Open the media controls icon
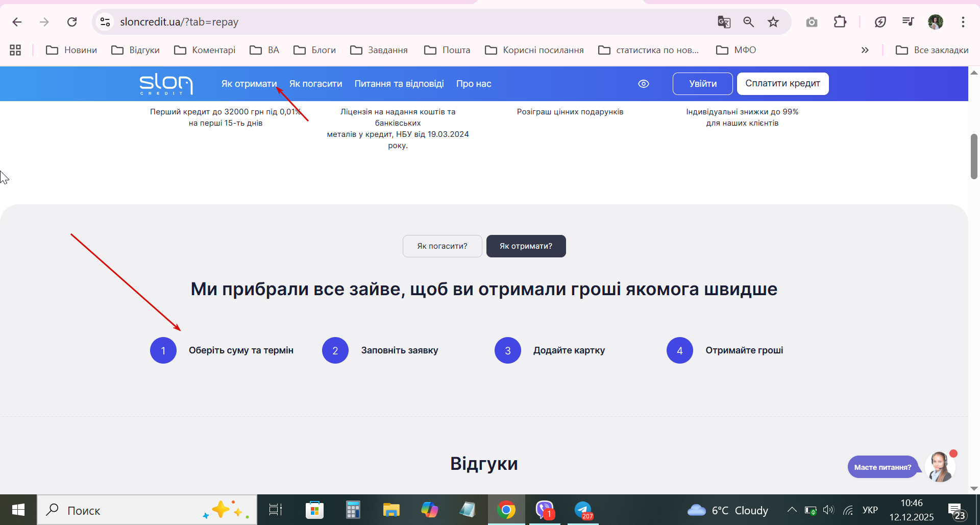Viewport: 980px width, 525px height. [908, 22]
